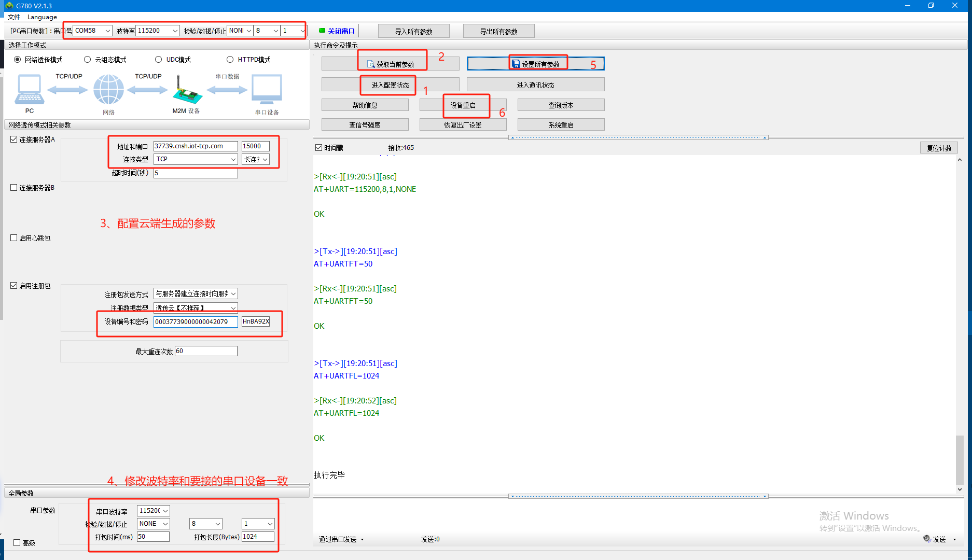Open the Language menu

point(42,17)
